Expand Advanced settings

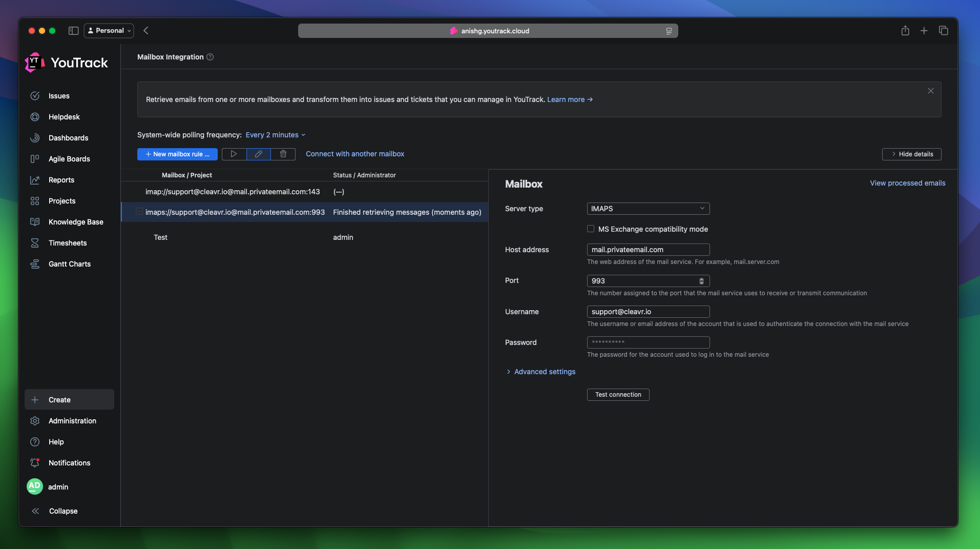(x=544, y=372)
